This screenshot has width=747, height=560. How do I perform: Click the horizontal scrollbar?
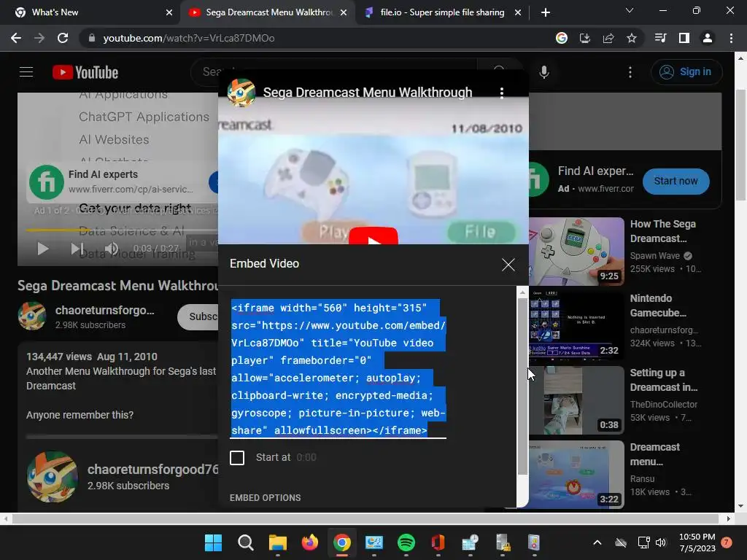366,518
